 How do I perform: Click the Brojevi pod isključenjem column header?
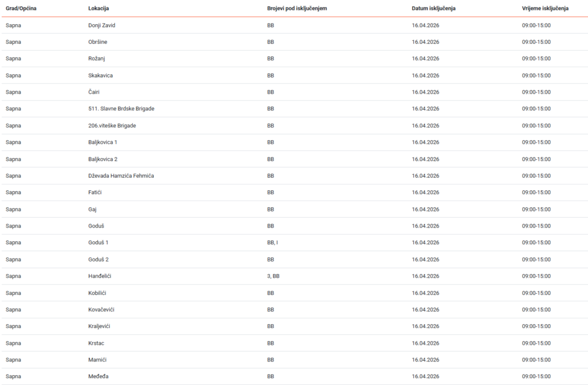pos(297,9)
